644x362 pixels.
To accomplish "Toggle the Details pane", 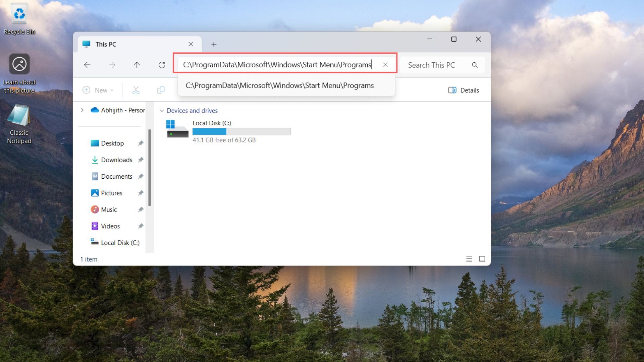I will (x=463, y=90).
